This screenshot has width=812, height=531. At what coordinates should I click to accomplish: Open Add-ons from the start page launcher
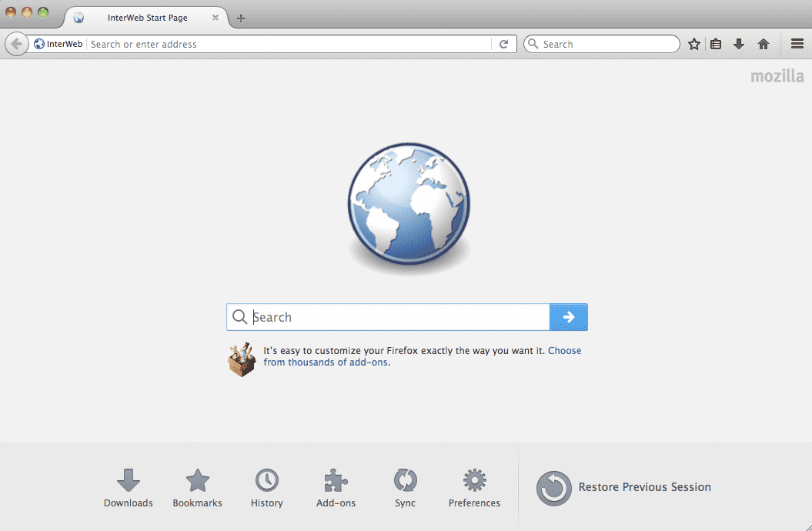(336, 488)
